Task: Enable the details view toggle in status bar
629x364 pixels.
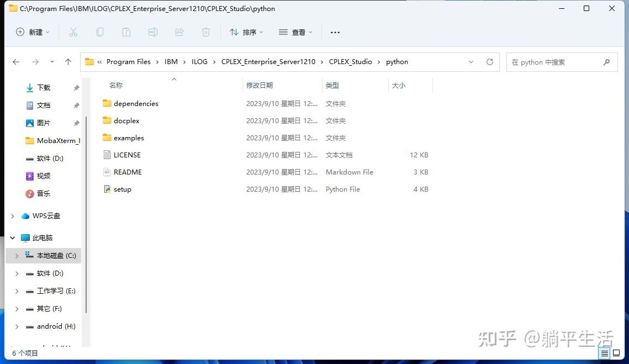Action: click(604, 354)
